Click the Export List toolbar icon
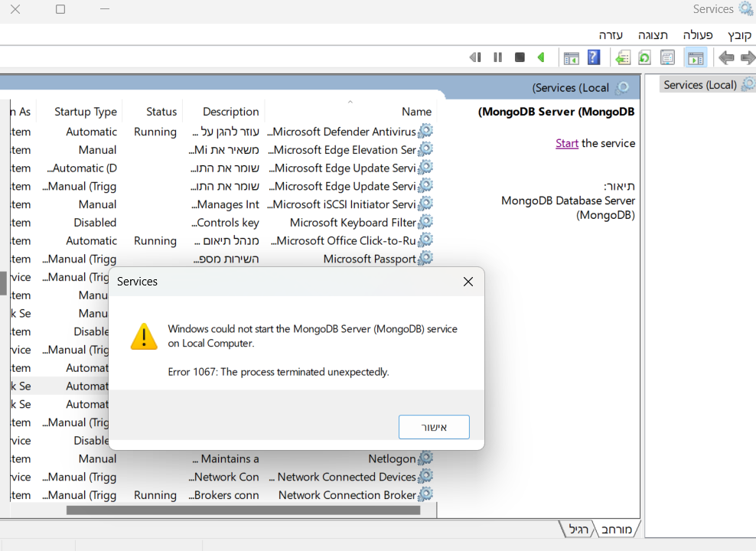Screen dimensions: 756x551 (x=623, y=57)
